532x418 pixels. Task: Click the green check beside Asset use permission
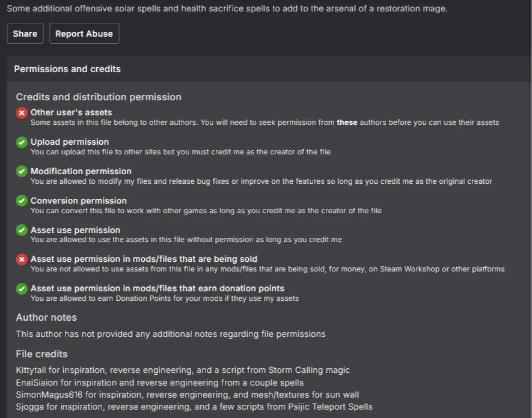(22, 230)
